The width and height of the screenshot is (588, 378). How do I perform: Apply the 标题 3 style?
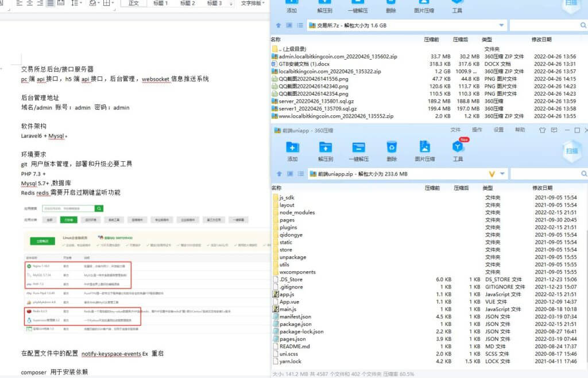215,3
